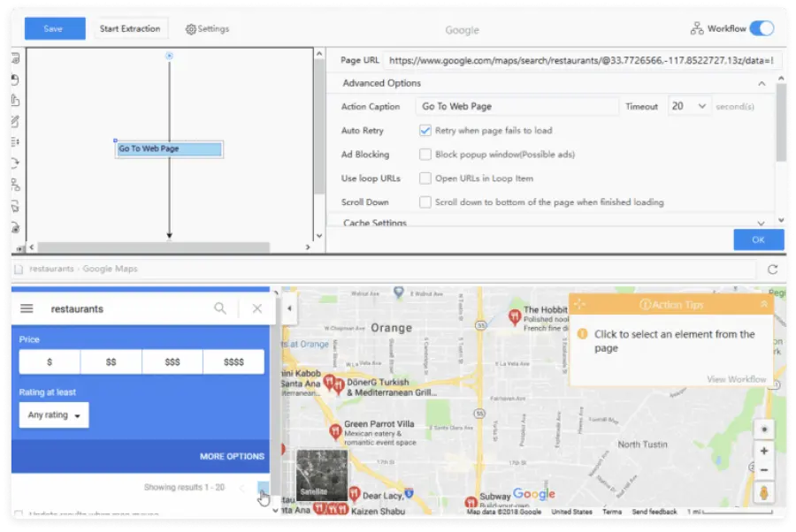Click the blue marker near Walnut Ave
Viewport: 796px width, 532px height.
[399, 293]
